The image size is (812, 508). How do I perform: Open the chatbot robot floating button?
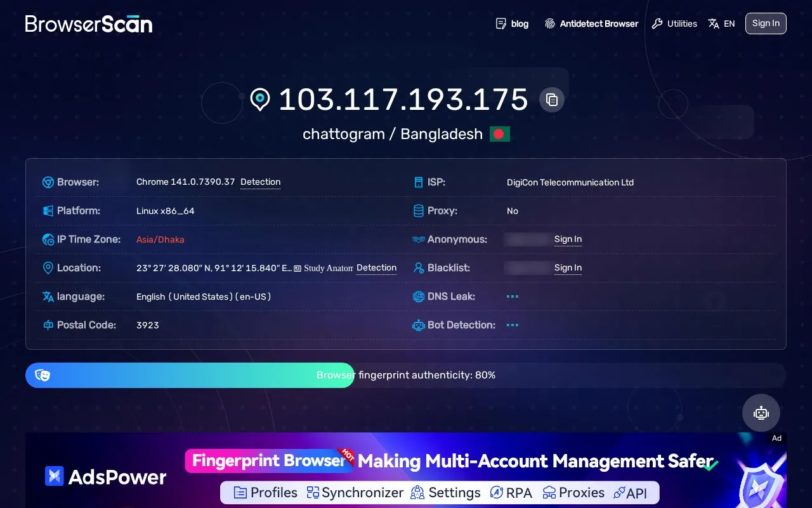(761, 413)
